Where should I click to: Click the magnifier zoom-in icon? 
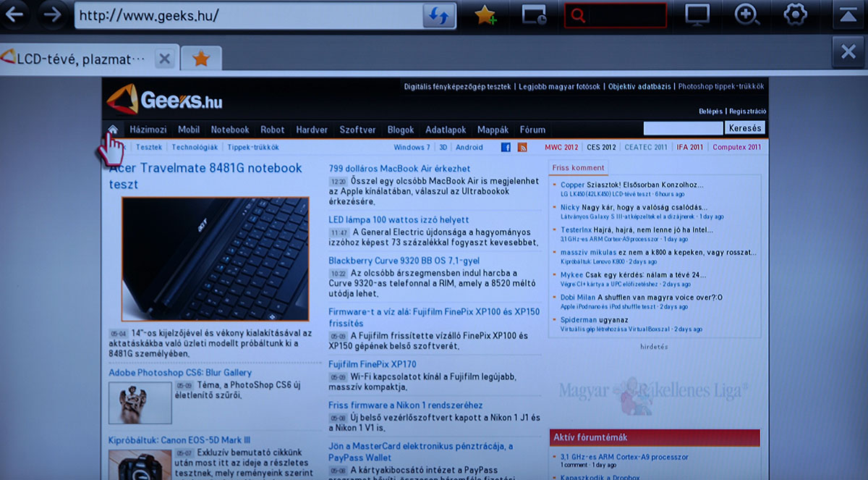746,15
